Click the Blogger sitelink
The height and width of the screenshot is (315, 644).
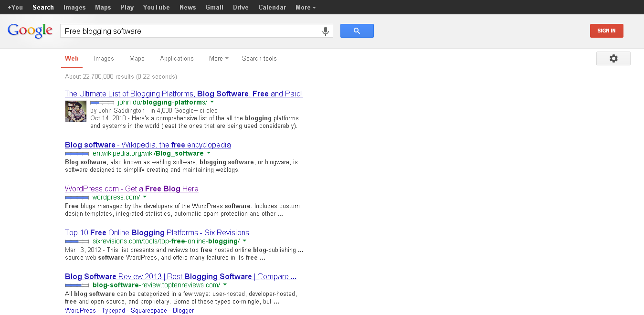(183, 310)
